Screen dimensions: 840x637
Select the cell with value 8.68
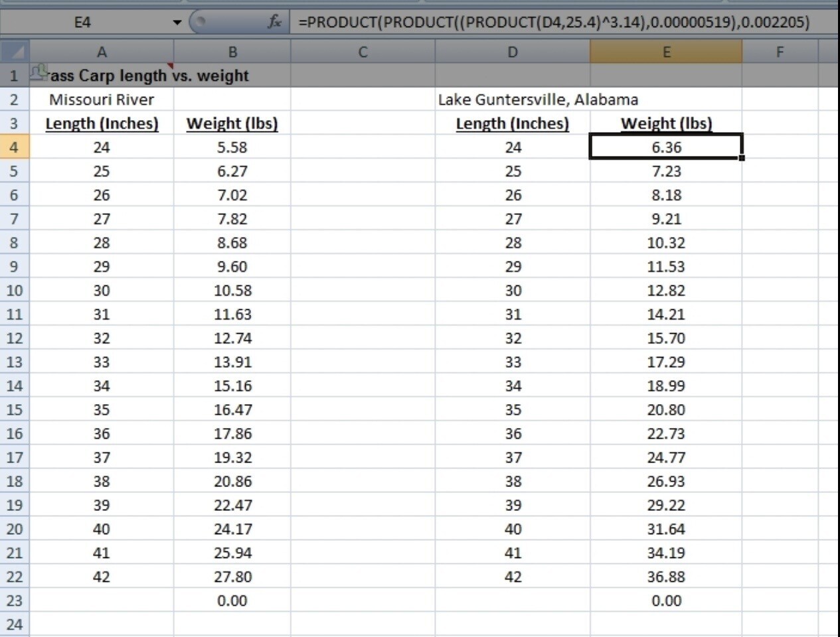tap(232, 243)
